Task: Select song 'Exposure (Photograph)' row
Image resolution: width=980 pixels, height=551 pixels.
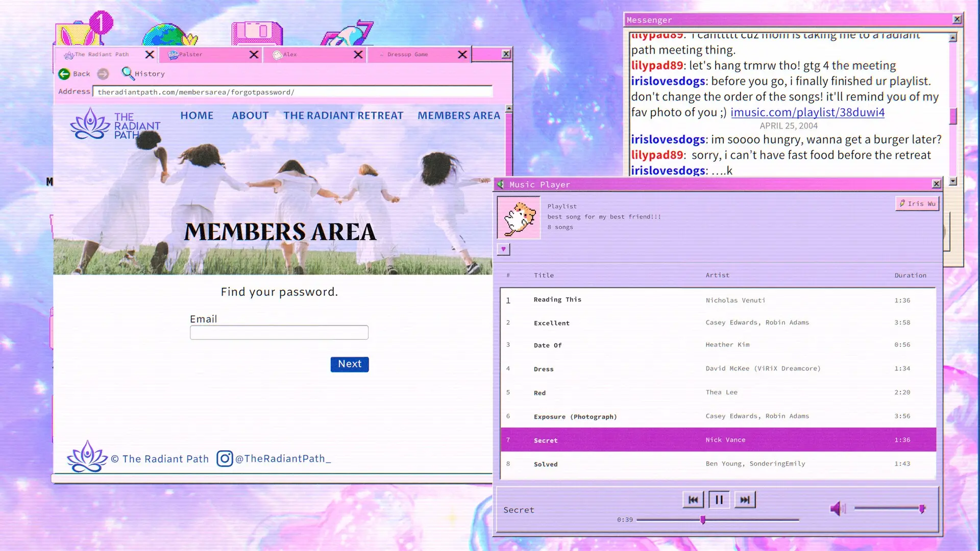Action: [718, 416]
